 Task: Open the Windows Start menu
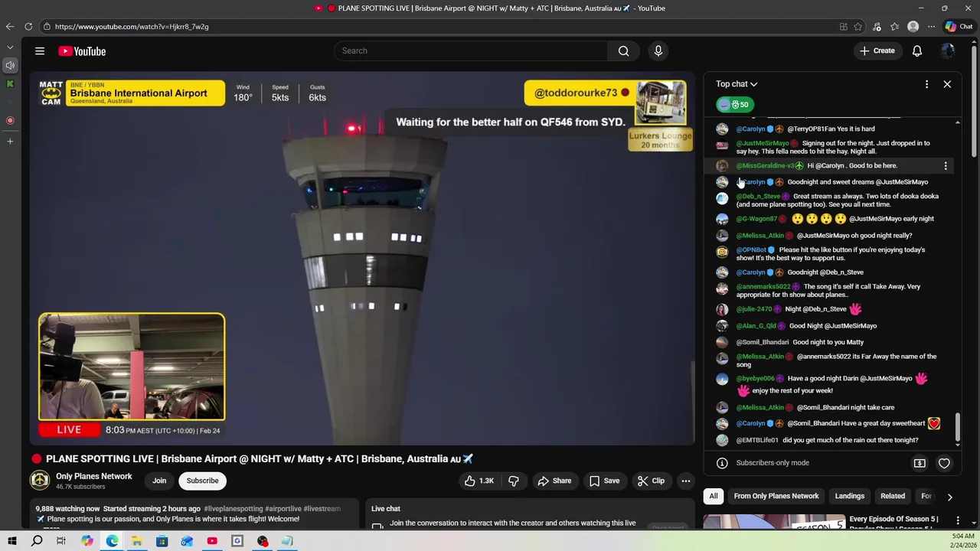pyautogui.click(x=11, y=541)
